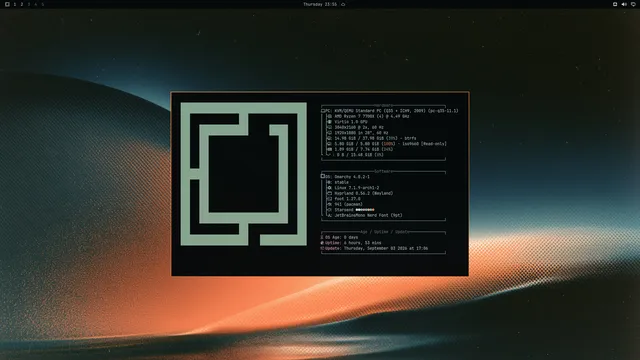Image resolution: width=640 pixels, height=360 pixels.
Task: Click the disk icon beside the btrfs line
Action: [330, 138]
